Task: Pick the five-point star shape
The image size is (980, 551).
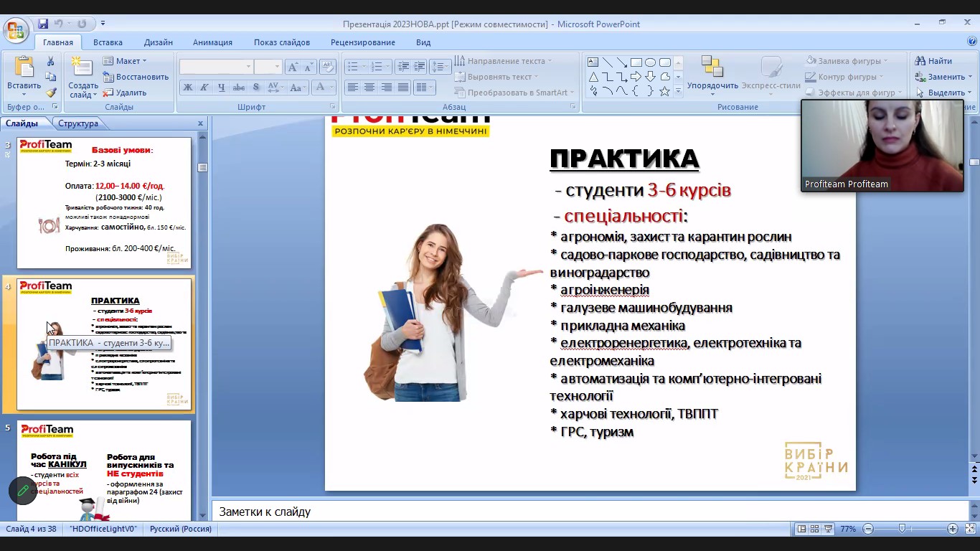Action: pos(664,91)
